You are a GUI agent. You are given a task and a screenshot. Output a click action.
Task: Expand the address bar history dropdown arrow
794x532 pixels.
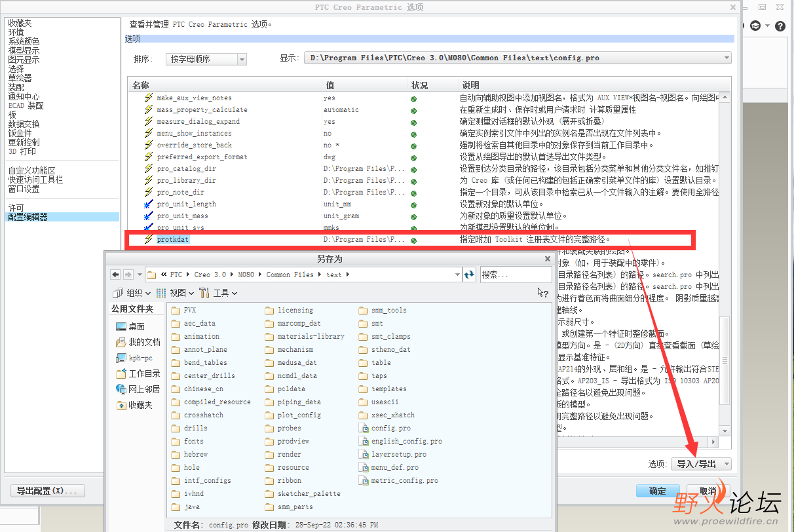[x=457, y=275]
